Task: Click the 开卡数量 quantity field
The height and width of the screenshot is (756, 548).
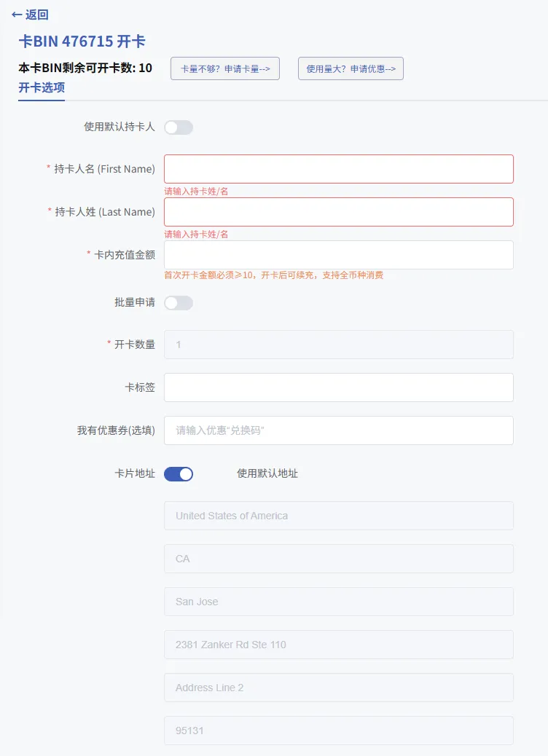Action: (x=338, y=344)
